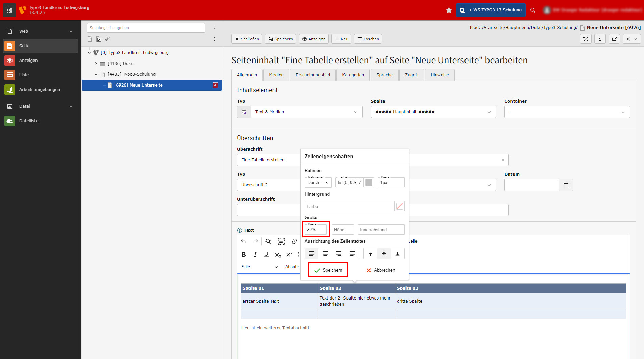Open in new window icon button

614,39
